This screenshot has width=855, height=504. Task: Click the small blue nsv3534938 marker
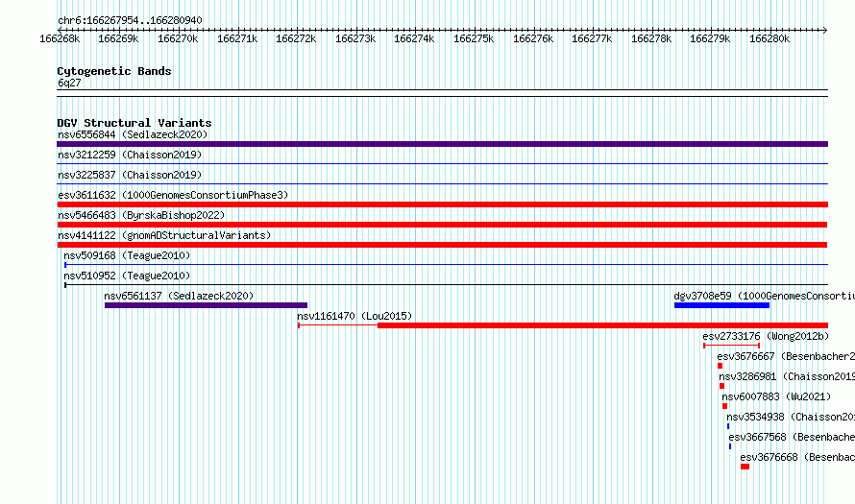click(x=728, y=426)
